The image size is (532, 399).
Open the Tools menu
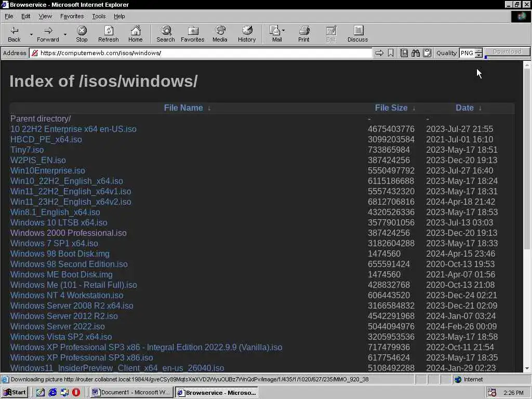coord(99,16)
